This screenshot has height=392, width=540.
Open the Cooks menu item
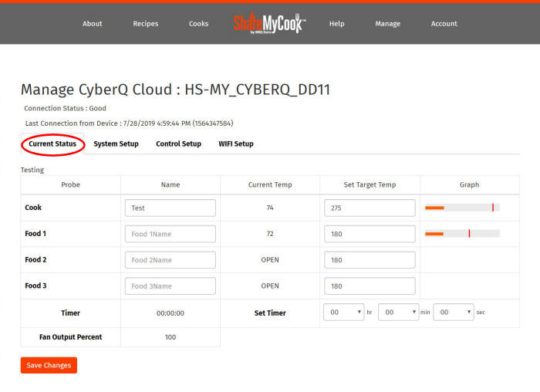[x=199, y=24]
